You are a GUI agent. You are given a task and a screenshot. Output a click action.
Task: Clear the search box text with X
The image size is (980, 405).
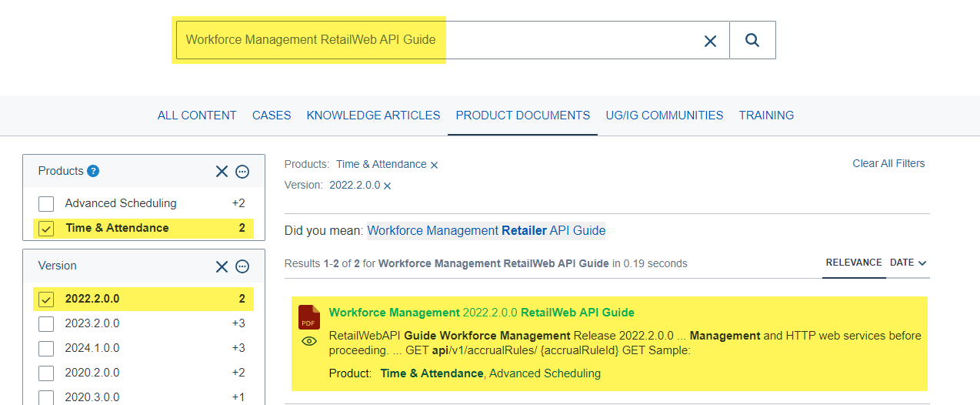pos(710,41)
